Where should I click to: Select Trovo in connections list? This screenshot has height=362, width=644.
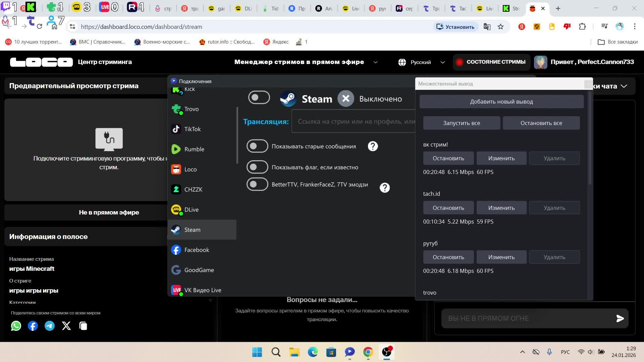(x=192, y=109)
